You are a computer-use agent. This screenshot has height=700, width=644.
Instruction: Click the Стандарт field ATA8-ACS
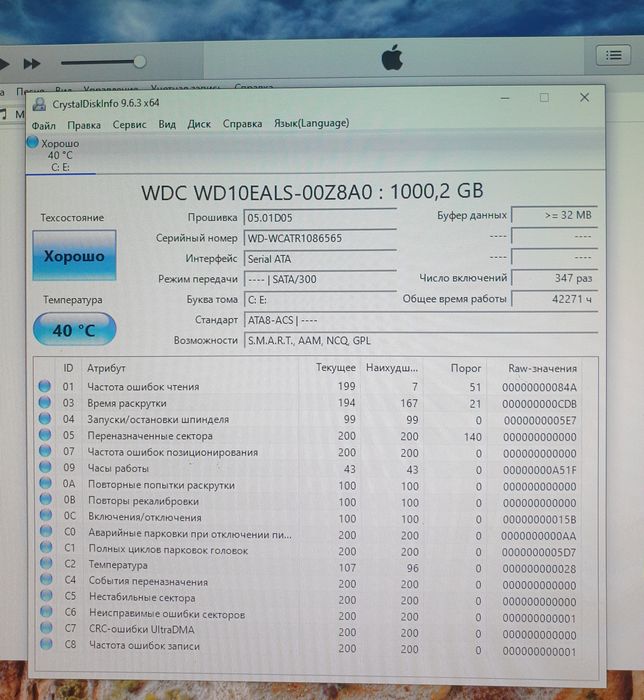tap(420, 321)
